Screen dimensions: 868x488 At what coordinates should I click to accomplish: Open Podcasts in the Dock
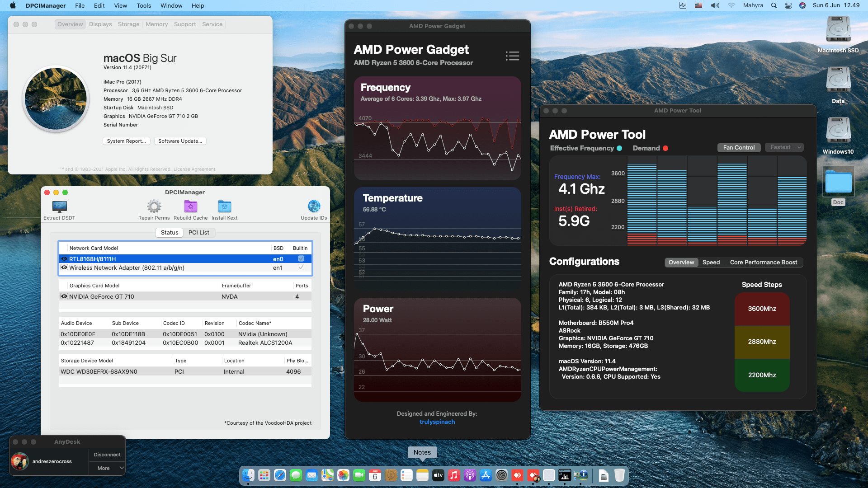pyautogui.click(x=470, y=475)
